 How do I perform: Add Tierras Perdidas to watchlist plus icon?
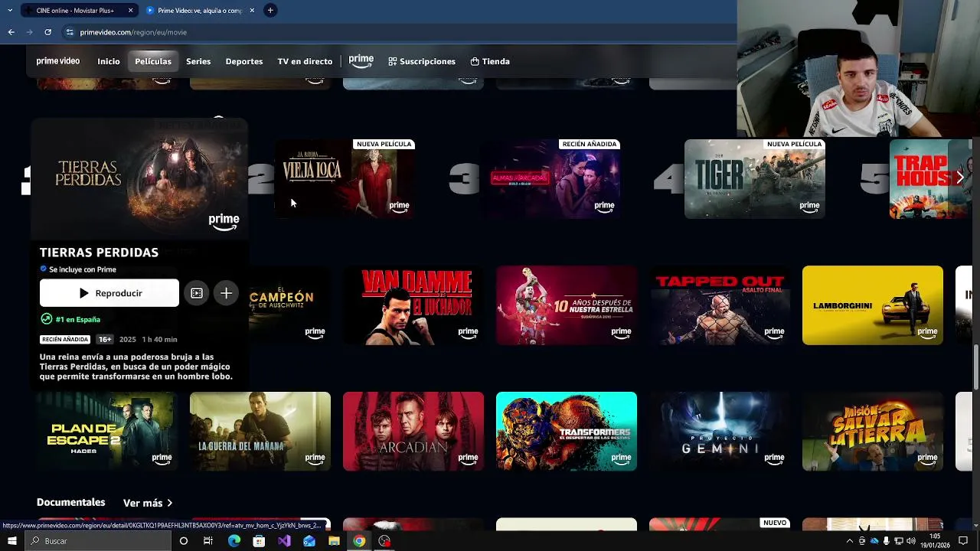tap(226, 293)
